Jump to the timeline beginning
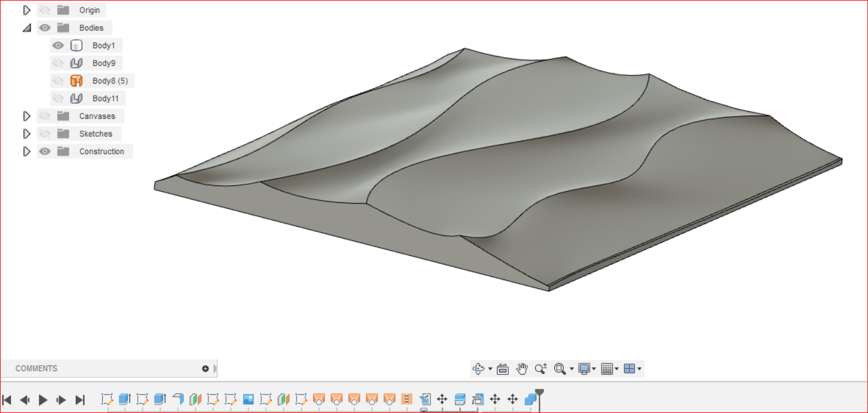 coord(7,400)
